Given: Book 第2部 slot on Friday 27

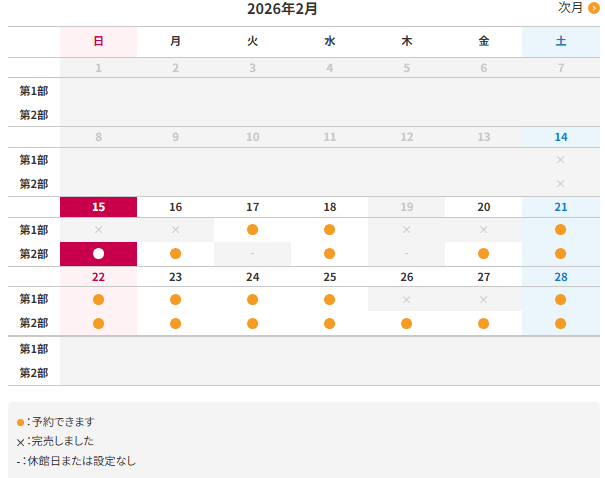Looking at the screenshot, I should point(484,323).
